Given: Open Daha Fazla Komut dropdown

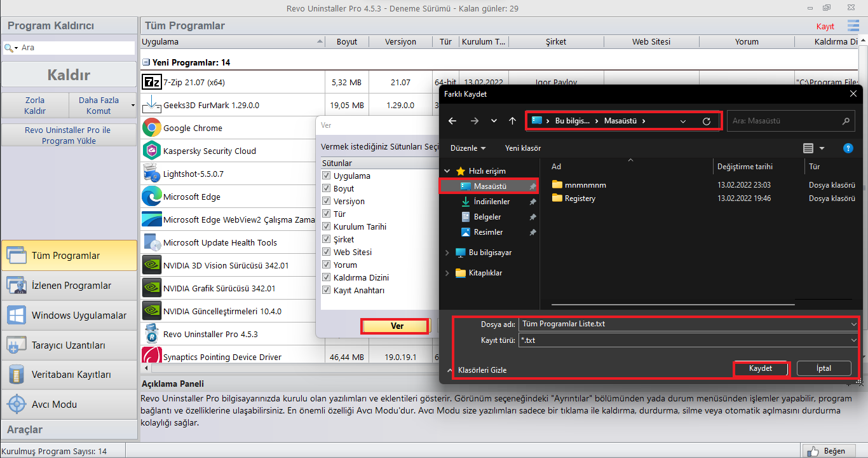Looking at the screenshot, I should tap(133, 105).
